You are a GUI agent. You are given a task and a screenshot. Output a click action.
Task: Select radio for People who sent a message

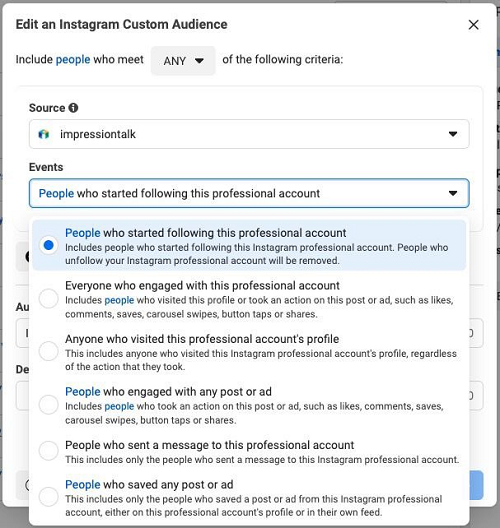48,451
